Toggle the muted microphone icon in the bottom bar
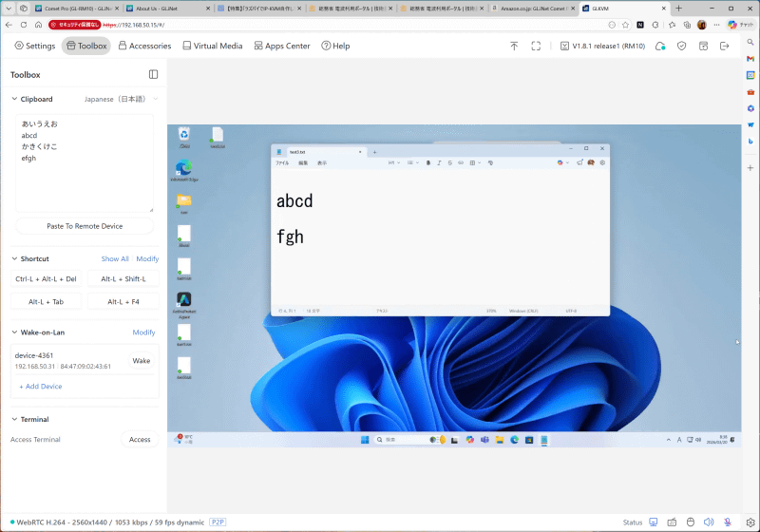This screenshot has height=532, width=760. click(728, 522)
